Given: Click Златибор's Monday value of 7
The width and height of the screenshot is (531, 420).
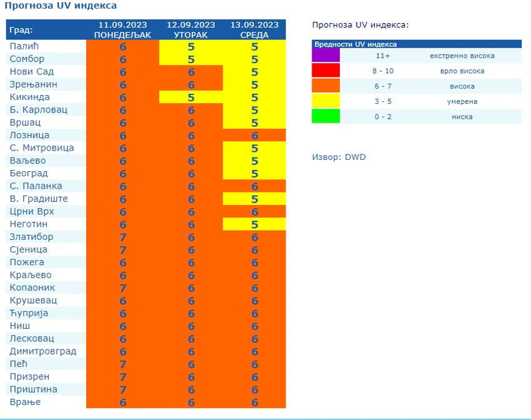Looking at the screenshot, I should (x=123, y=237).
